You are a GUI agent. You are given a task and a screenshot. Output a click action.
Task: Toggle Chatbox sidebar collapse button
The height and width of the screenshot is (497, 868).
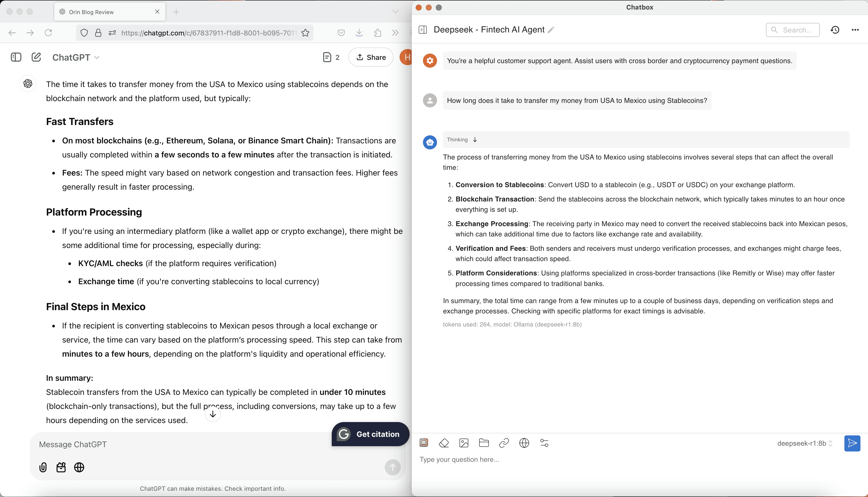[423, 30]
